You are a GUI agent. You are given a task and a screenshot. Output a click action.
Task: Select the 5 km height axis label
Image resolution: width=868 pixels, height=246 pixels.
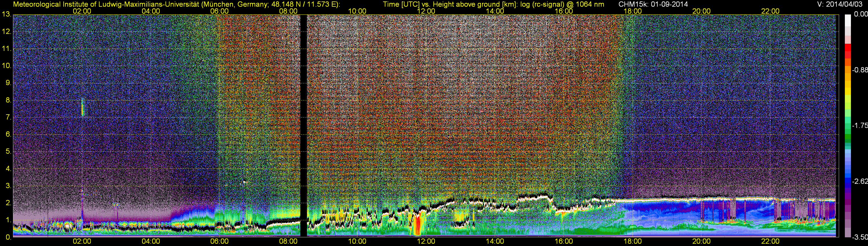coord(8,152)
